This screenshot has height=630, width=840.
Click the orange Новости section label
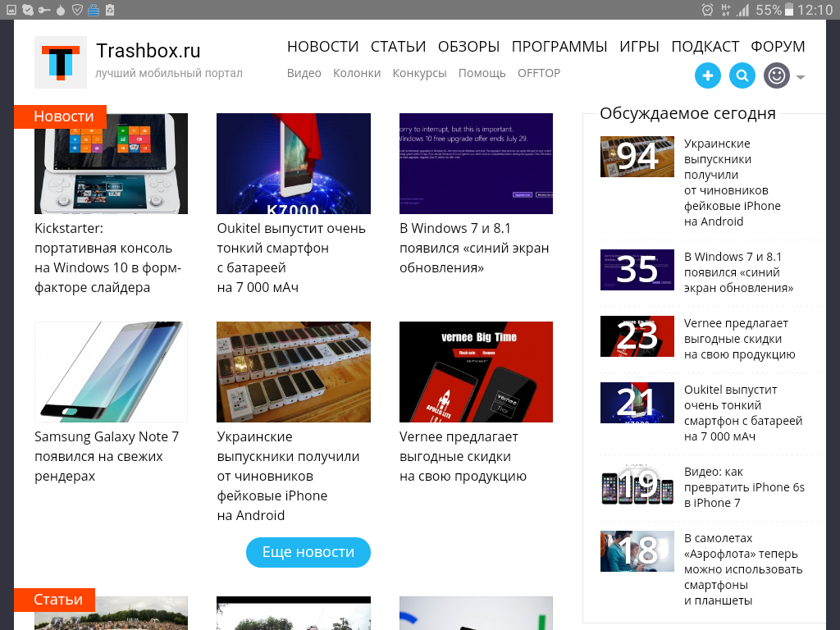(x=60, y=116)
